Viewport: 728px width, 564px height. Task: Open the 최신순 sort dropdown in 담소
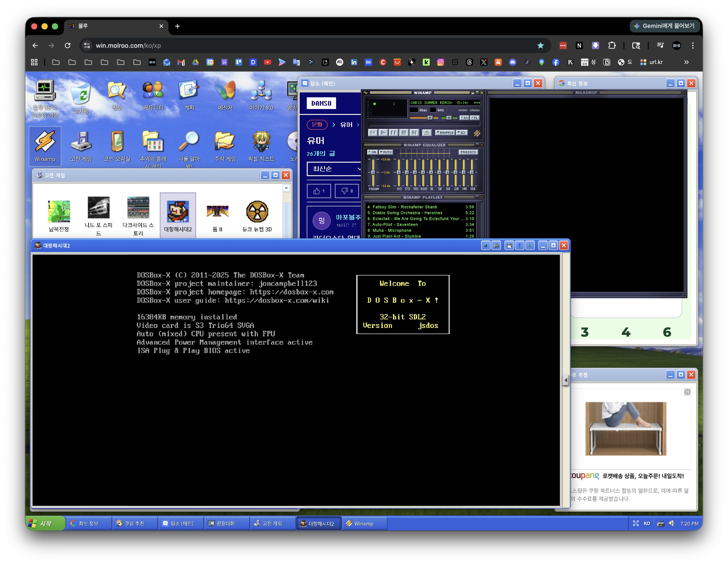pos(334,169)
